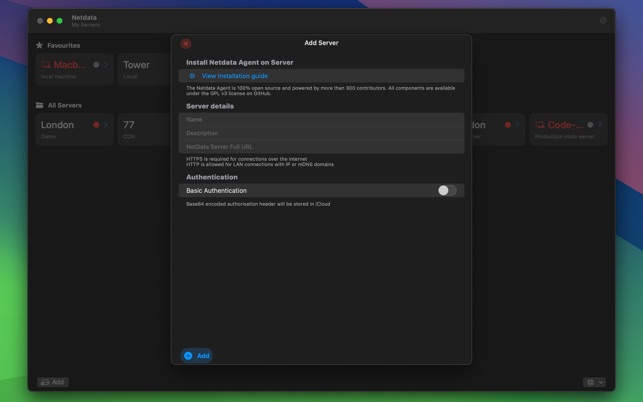Viewport: 643px width, 402px height.
Task: Click the Favourites section heading
Action: click(64, 46)
